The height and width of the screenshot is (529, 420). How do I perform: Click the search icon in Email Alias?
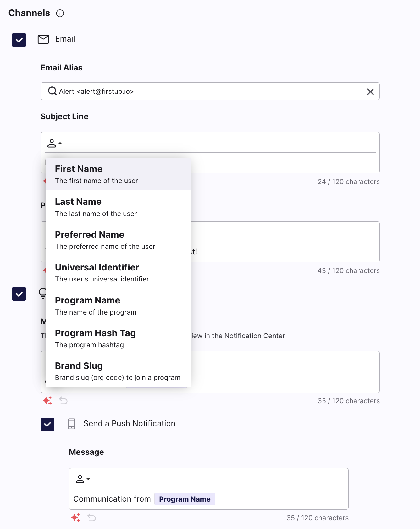[52, 91]
